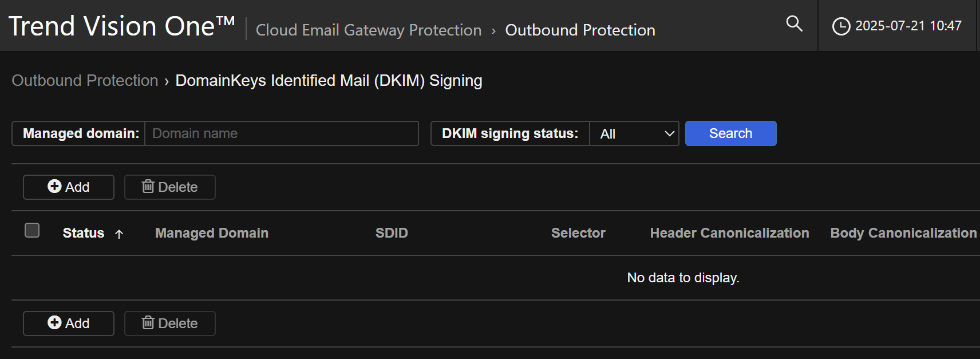The height and width of the screenshot is (359, 980).
Task: Sort by SDID column header
Action: 392,233
